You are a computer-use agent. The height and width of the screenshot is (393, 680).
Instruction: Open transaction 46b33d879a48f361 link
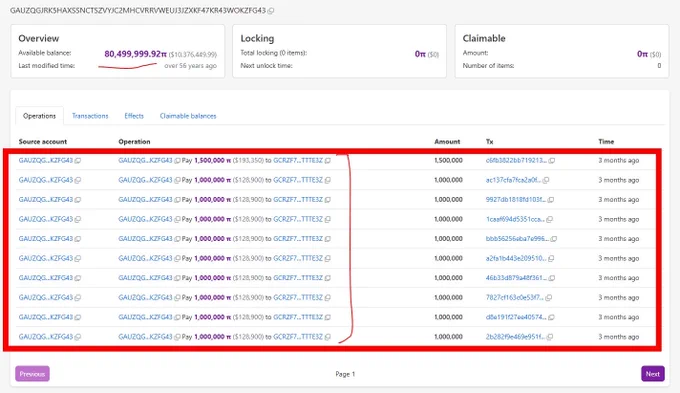[x=516, y=278]
